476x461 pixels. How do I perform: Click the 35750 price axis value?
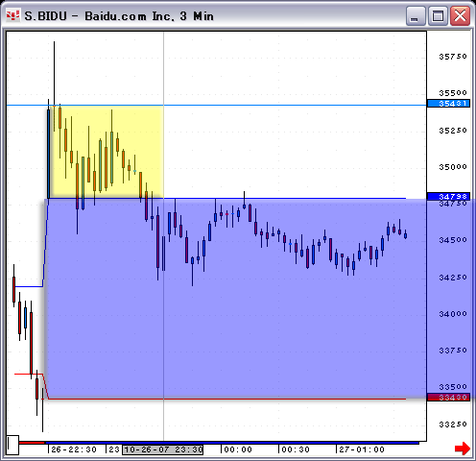coord(453,57)
